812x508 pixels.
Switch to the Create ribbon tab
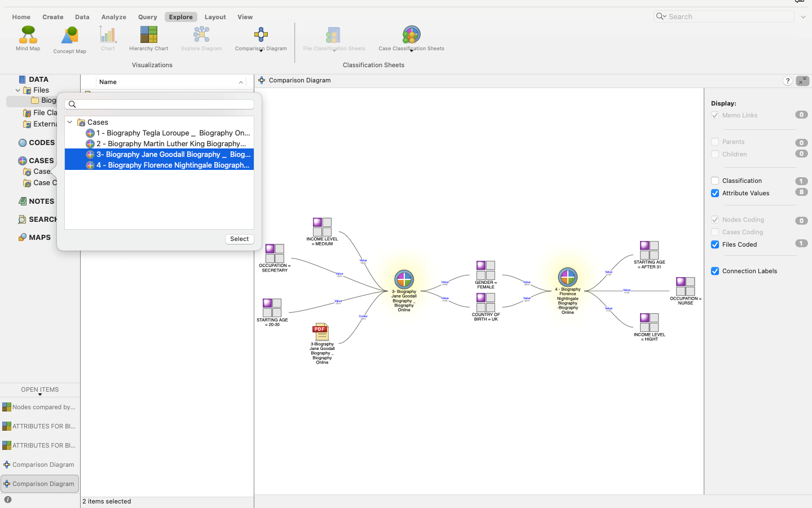click(x=53, y=17)
